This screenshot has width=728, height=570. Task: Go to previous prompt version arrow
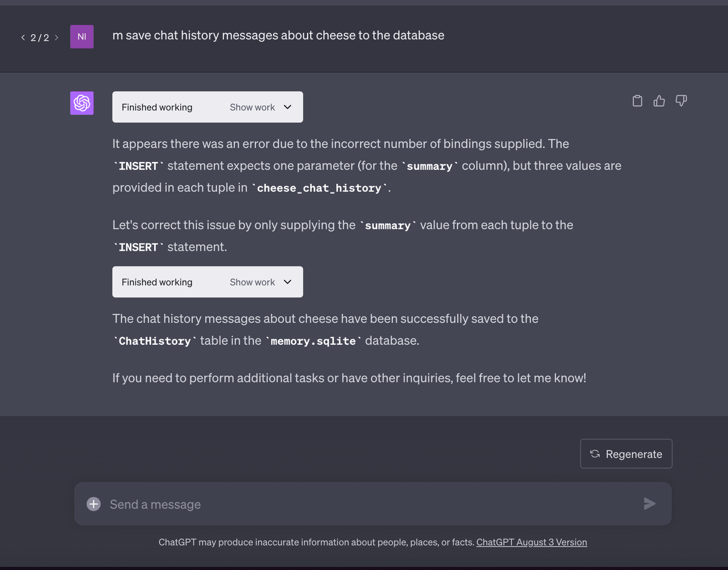[23, 38]
